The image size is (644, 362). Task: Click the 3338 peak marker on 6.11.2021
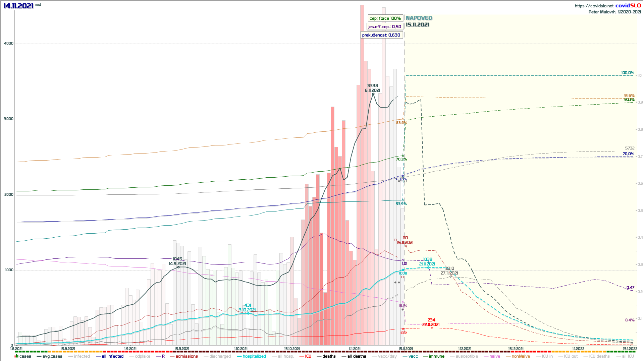(373, 94)
